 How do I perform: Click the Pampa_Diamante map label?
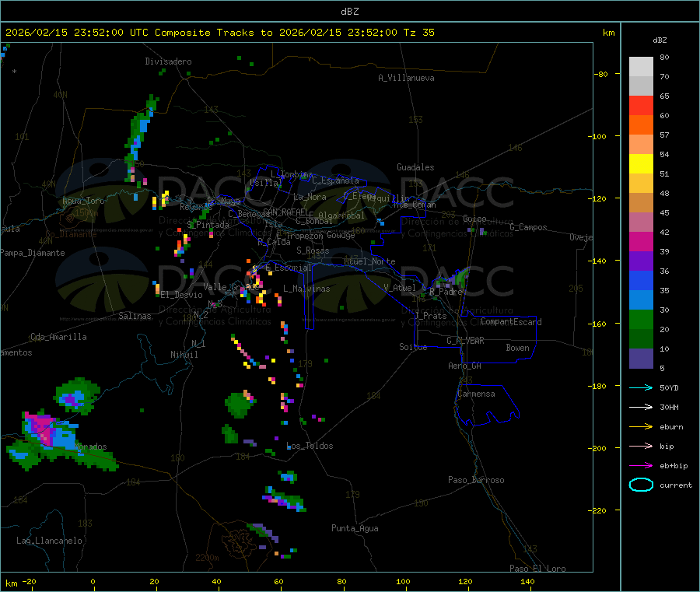(32, 253)
